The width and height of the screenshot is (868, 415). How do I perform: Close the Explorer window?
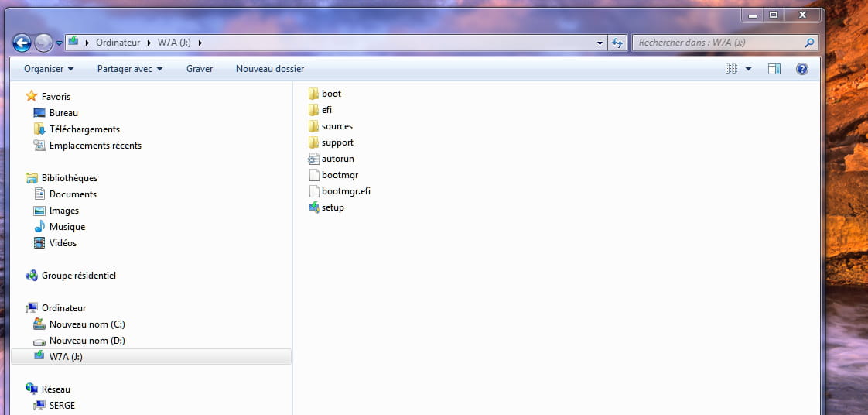tap(802, 15)
